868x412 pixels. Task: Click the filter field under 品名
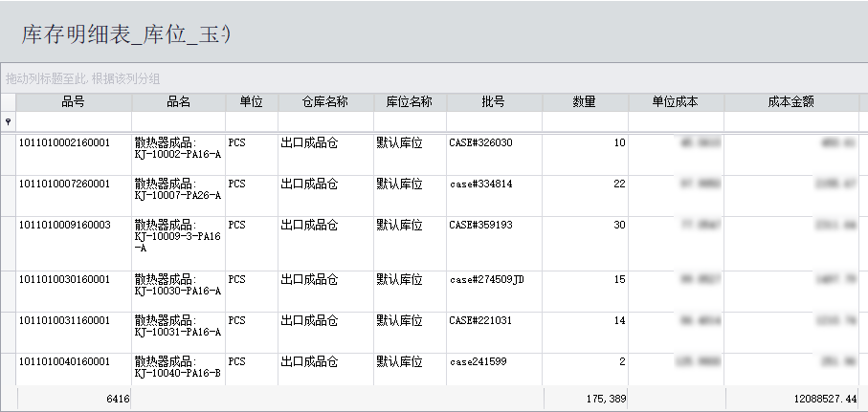(x=178, y=121)
